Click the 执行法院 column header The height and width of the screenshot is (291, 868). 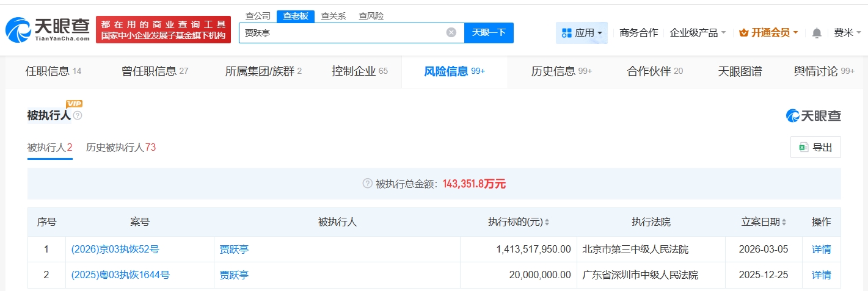point(651,222)
